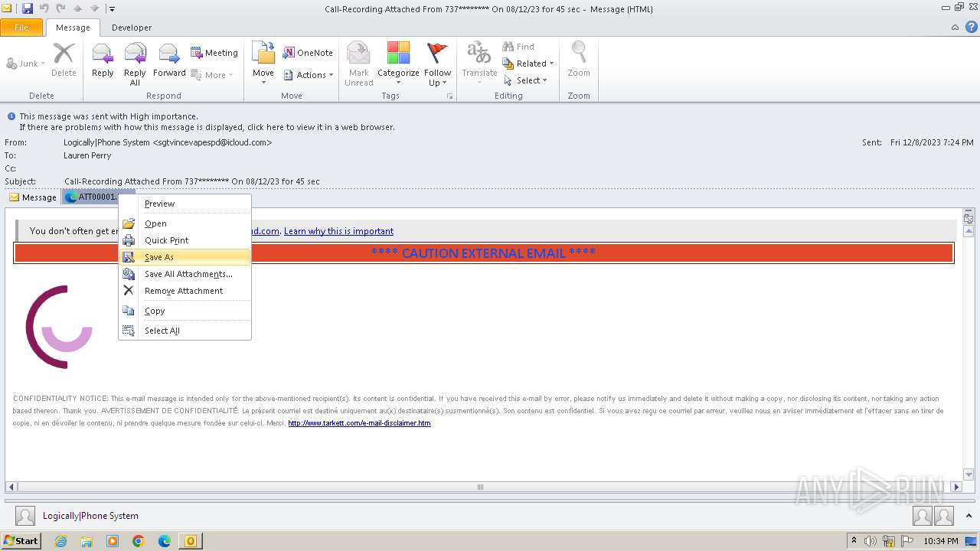Viewport: 980px width, 551px height.
Task: Open Chrome from the taskbar
Action: point(139,541)
